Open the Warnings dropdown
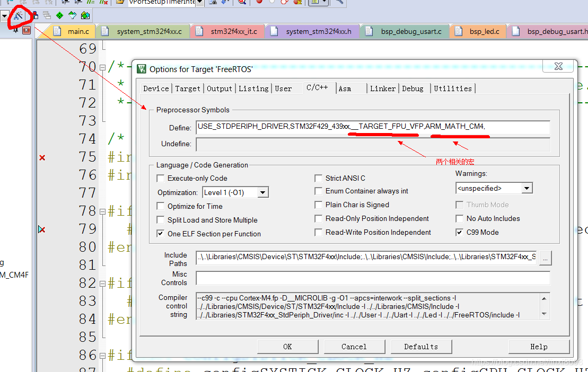The image size is (588, 372). coord(526,188)
